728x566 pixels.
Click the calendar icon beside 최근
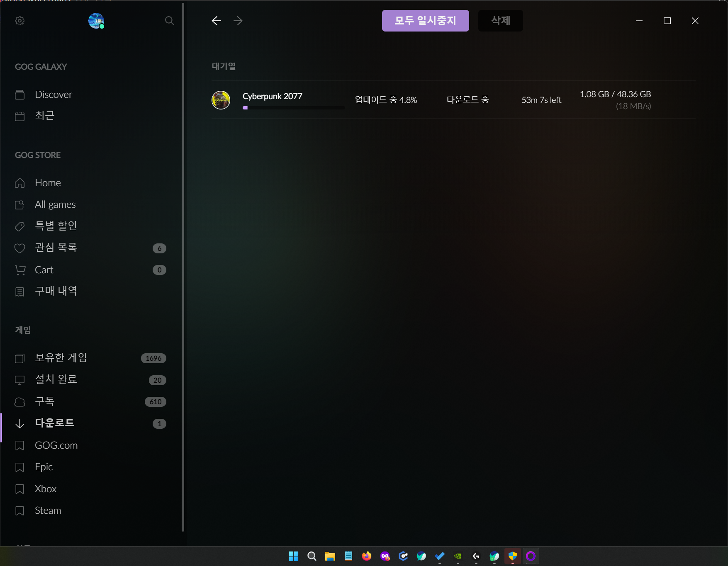point(19,116)
